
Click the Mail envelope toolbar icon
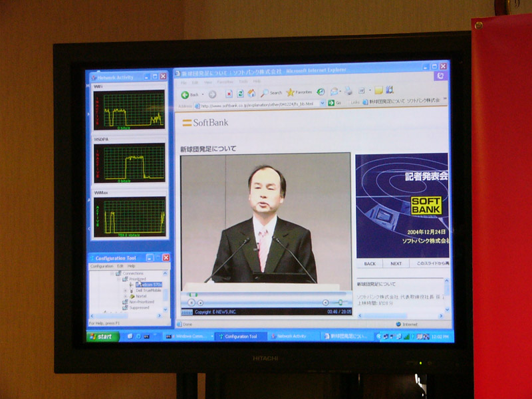334,91
